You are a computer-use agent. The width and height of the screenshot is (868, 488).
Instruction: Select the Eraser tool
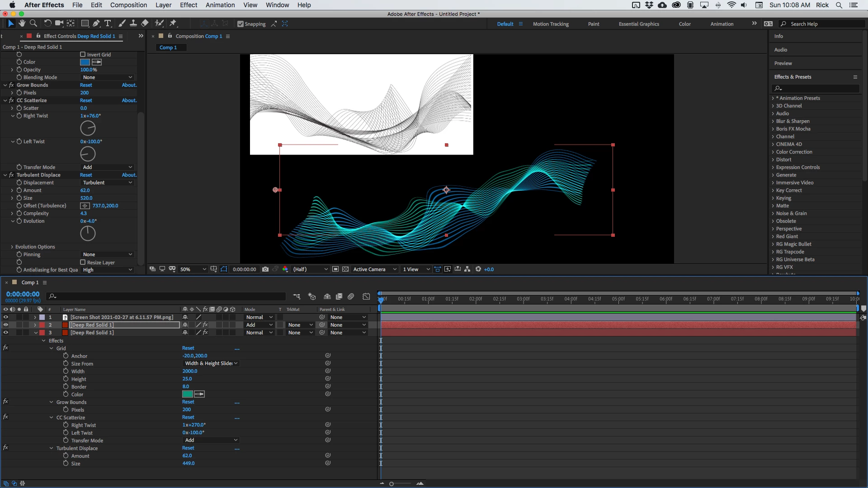coord(145,23)
